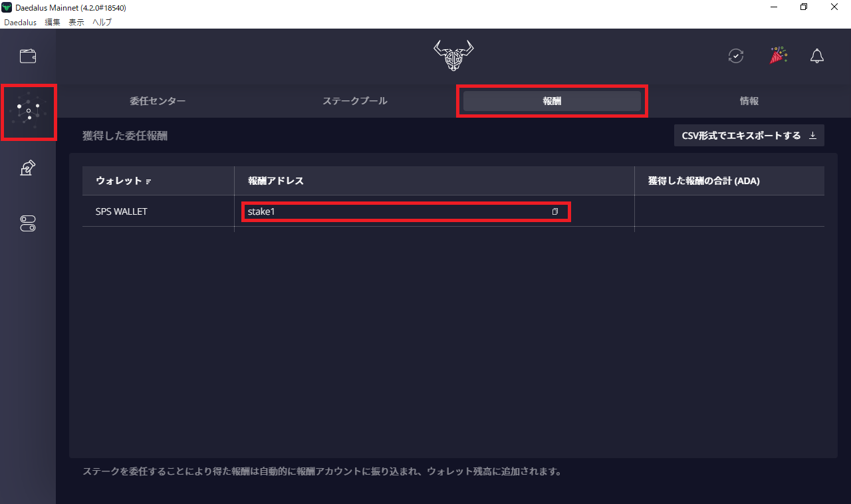
Task: Open the wallets sidebar icon
Action: pos(28,56)
